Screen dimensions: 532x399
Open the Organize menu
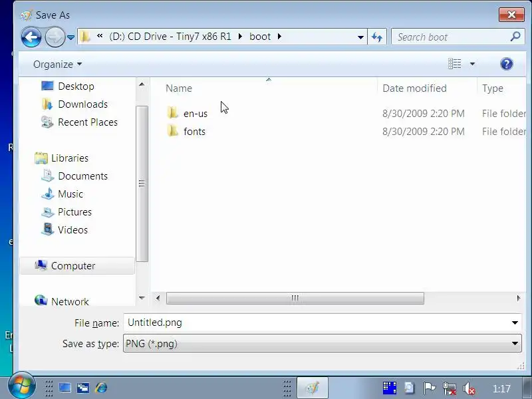[57, 64]
